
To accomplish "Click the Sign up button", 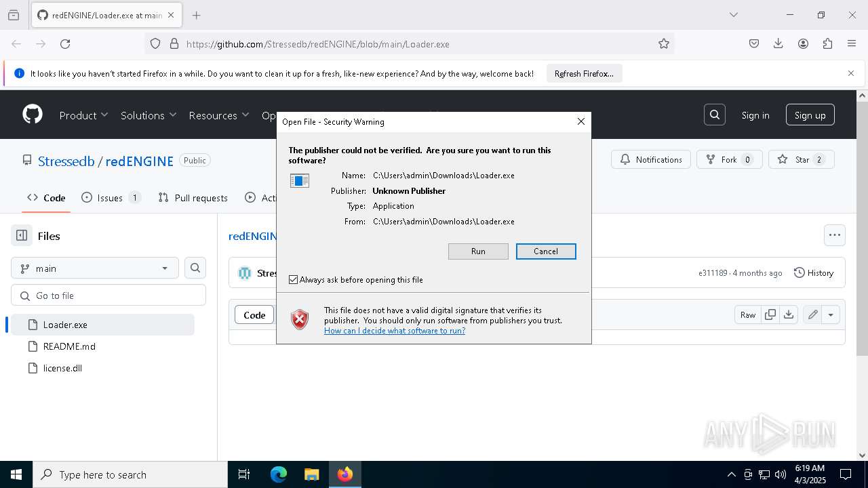I will (810, 115).
